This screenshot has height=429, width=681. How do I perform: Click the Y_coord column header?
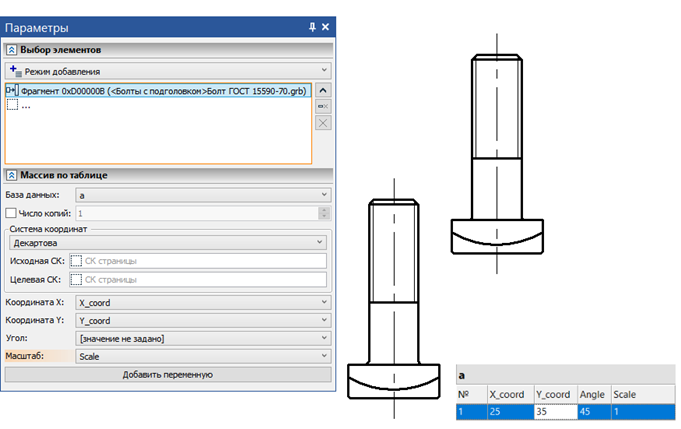point(555,394)
